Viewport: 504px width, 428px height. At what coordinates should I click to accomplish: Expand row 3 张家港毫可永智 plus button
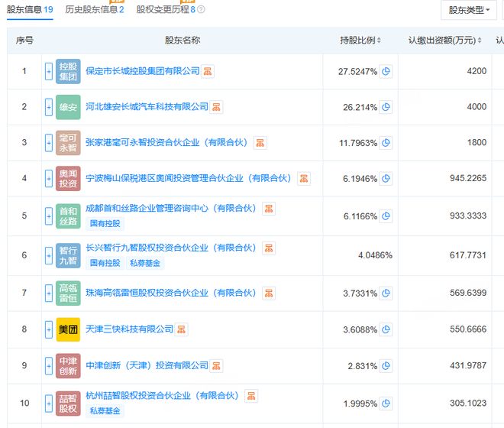click(x=49, y=143)
